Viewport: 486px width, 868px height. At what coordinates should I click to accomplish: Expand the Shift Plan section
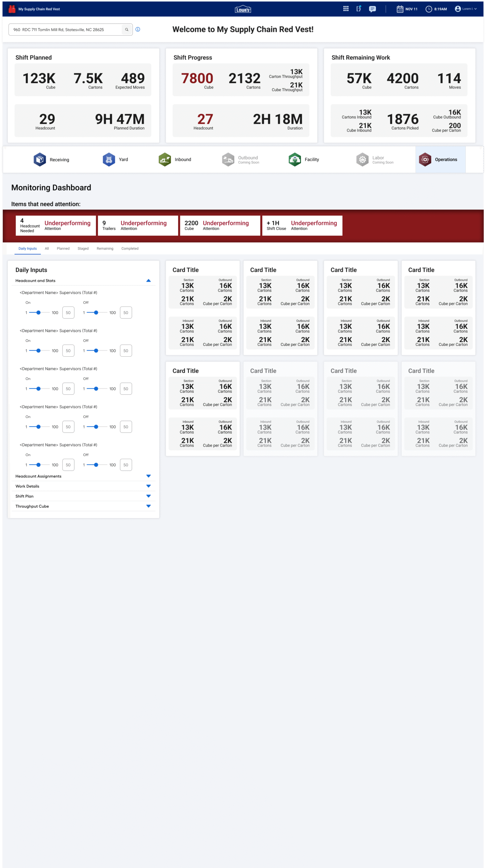[x=148, y=496]
